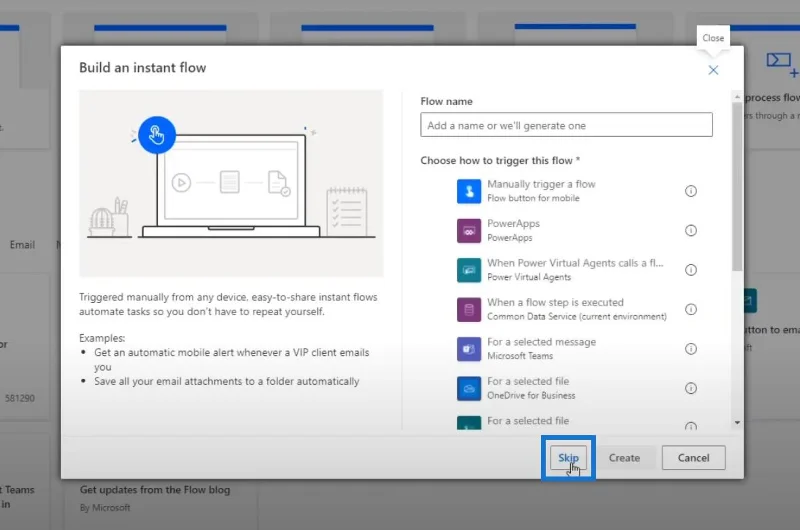Show info for OneDrive For a selected file

point(690,388)
